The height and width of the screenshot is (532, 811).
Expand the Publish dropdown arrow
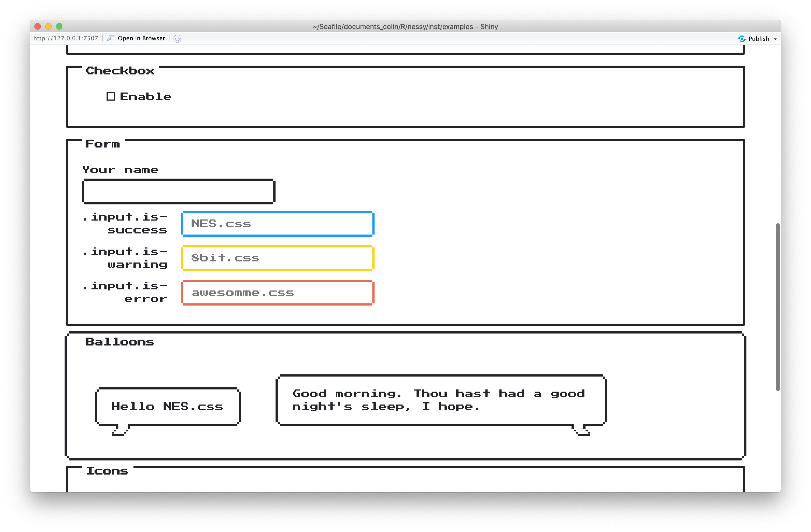[775, 39]
